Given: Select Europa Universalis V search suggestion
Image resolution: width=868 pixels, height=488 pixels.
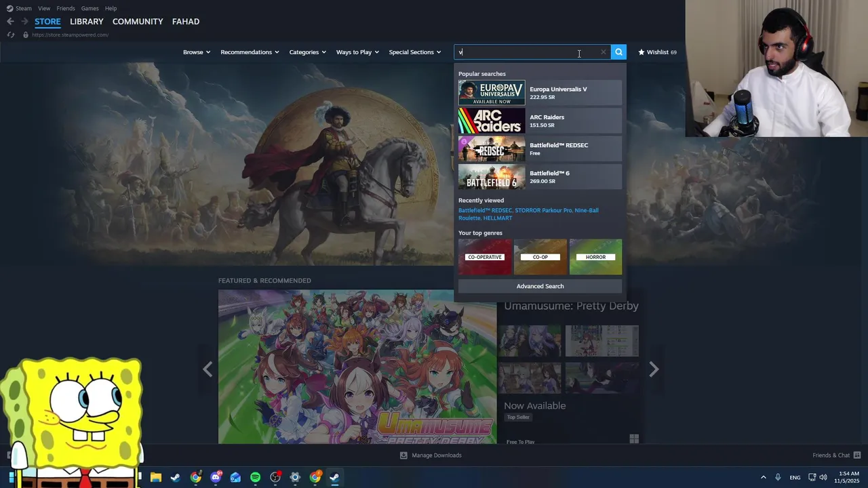Looking at the screenshot, I should tap(540, 93).
